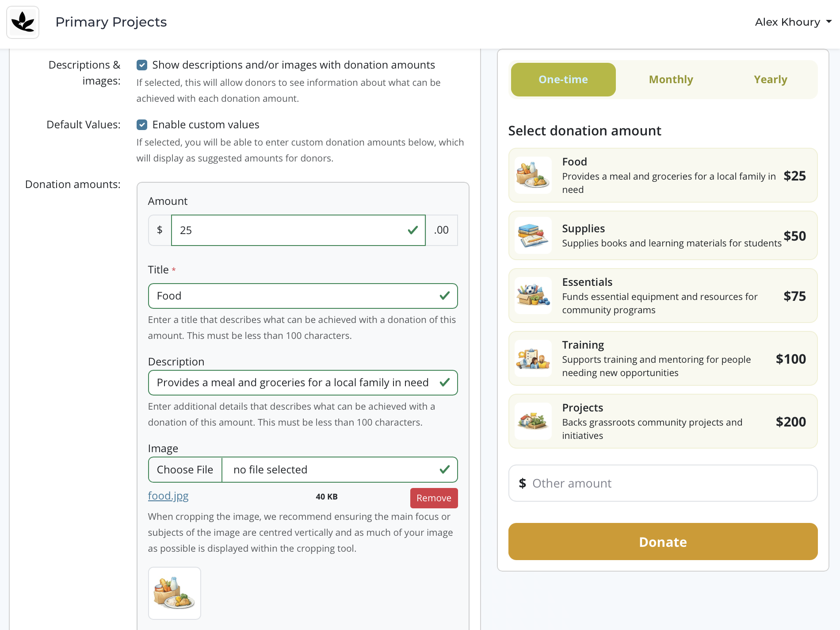Open the food.jpg link
Viewport: 840px width, 630px height.
point(168,496)
